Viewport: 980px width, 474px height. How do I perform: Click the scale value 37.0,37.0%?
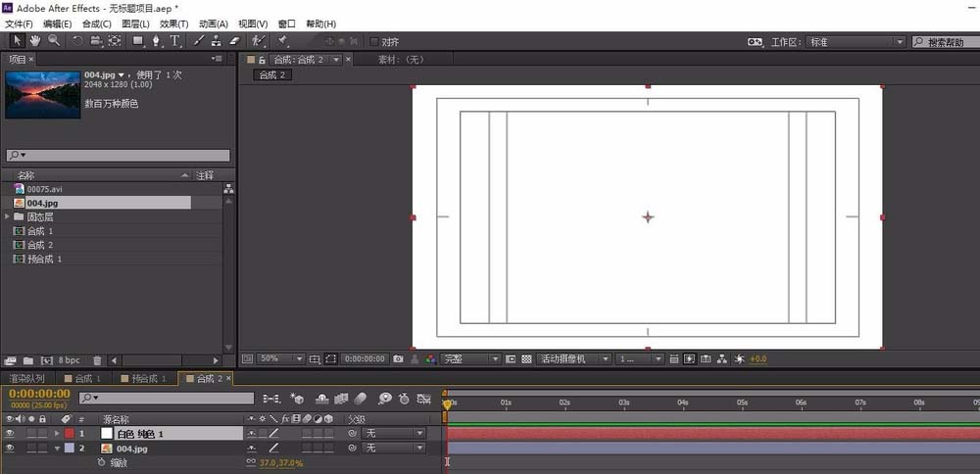[x=281, y=463]
